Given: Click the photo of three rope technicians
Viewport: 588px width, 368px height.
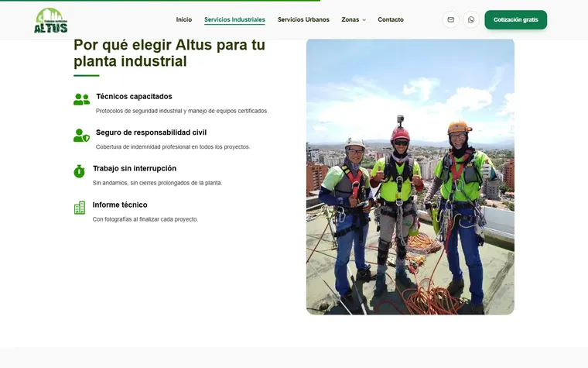Looking at the screenshot, I should click(x=410, y=177).
